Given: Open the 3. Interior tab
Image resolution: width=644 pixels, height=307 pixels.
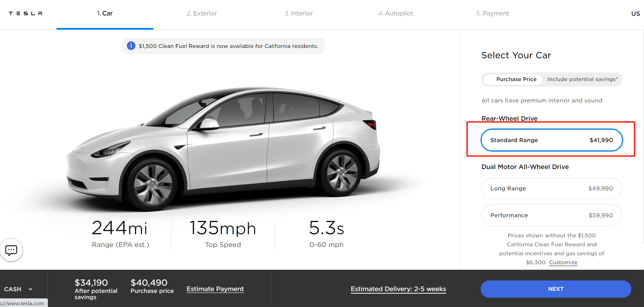Looking at the screenshot, I should [x=299, y=13].
